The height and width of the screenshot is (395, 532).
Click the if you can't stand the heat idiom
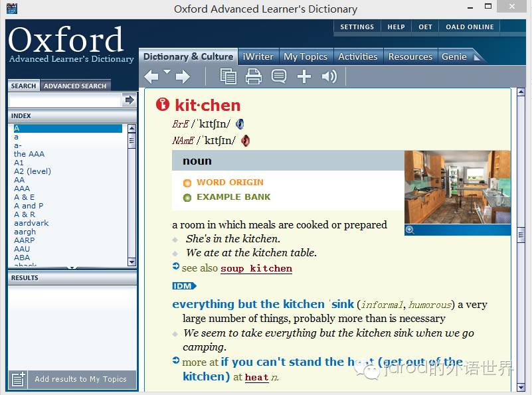[322, 369]
